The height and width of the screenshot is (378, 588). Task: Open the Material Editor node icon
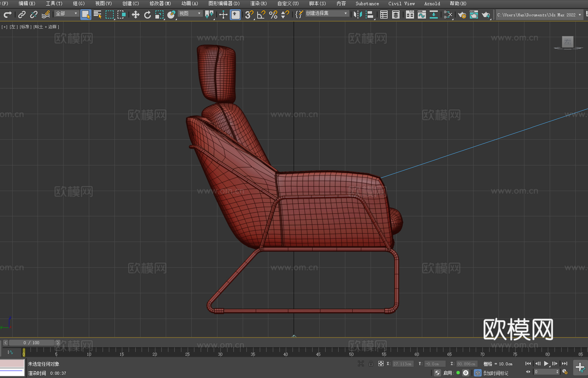(x=448, y=14)
